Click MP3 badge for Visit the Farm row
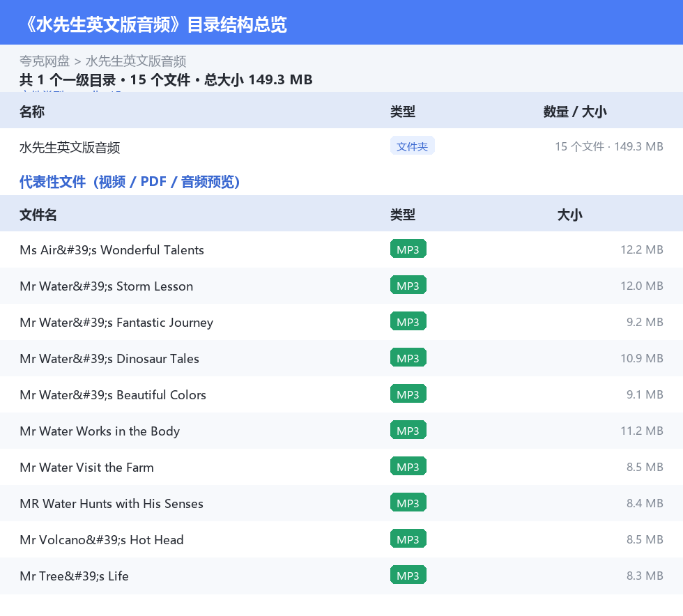The height and width of the screenshot is (616, 683). 408,466
